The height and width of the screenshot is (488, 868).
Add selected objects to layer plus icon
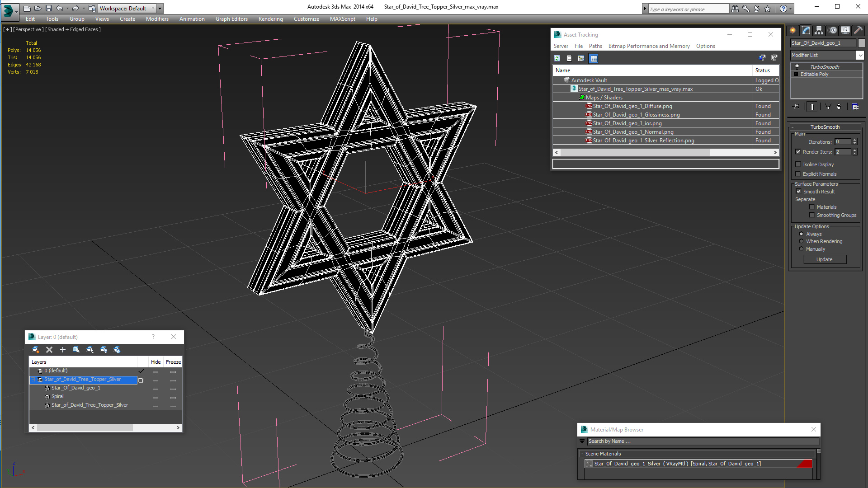[63, 350]
